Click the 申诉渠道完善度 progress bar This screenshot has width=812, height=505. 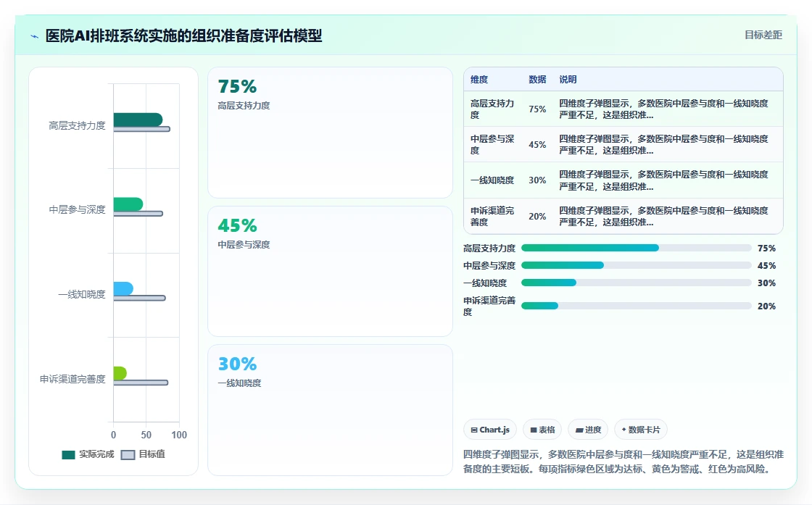pyautogui.click(x=637, y=306)
